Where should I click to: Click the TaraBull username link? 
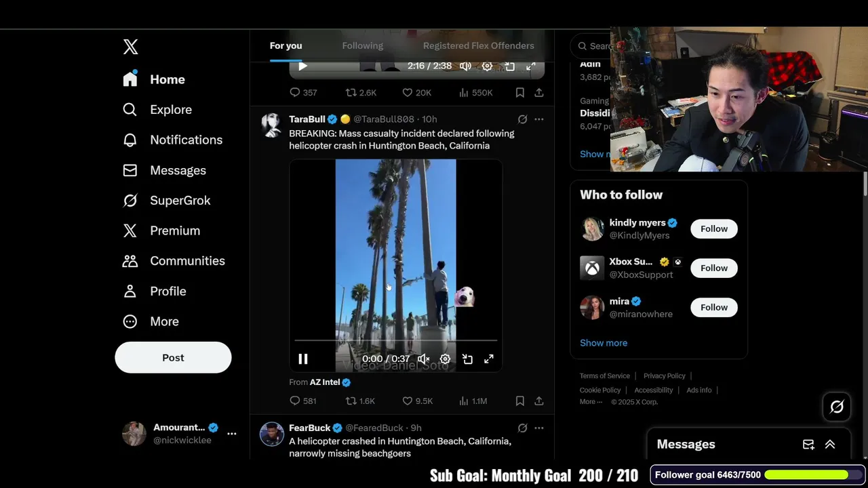(307, 119)
